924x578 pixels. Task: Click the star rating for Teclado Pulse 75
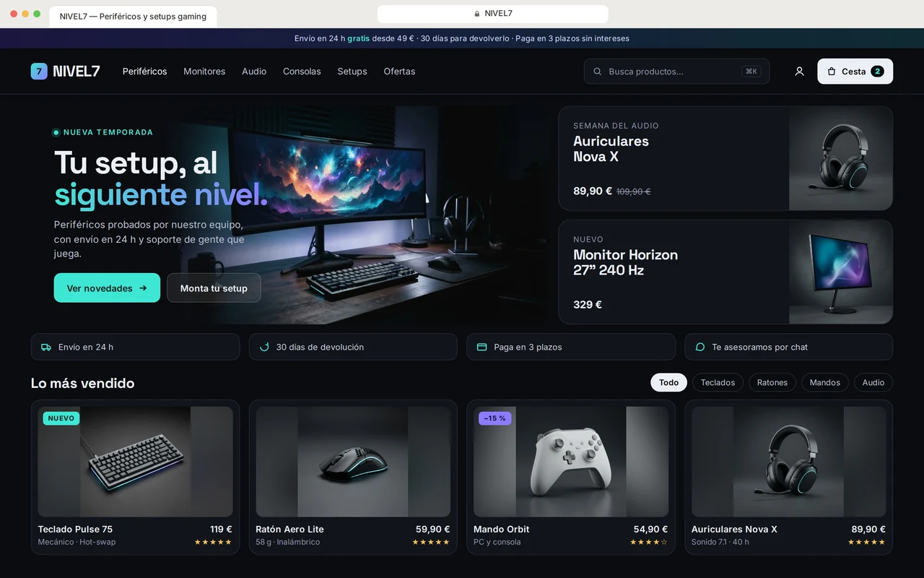pos(213,542)
